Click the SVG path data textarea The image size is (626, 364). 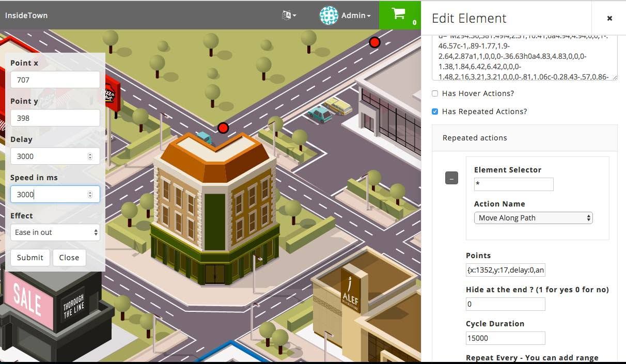(x=525, y=58)
